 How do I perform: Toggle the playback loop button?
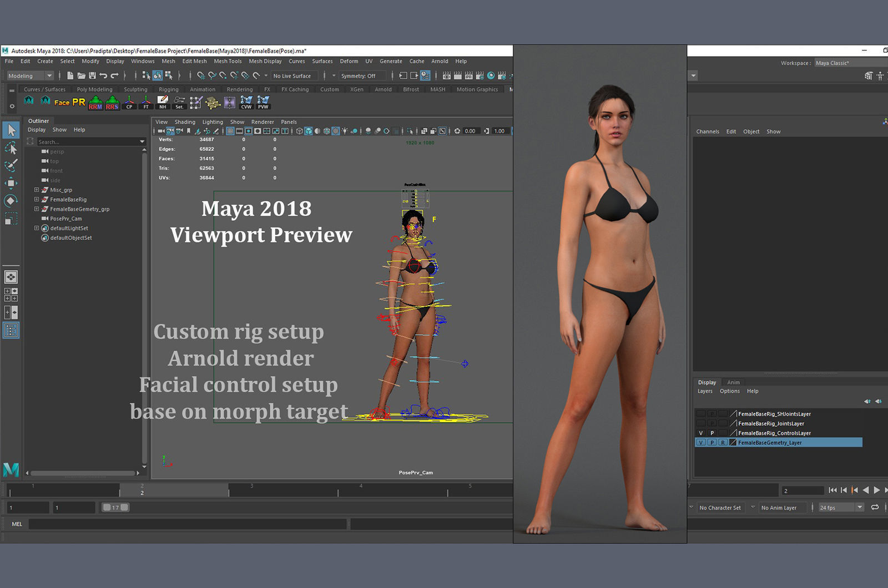(x=875, y=507)
